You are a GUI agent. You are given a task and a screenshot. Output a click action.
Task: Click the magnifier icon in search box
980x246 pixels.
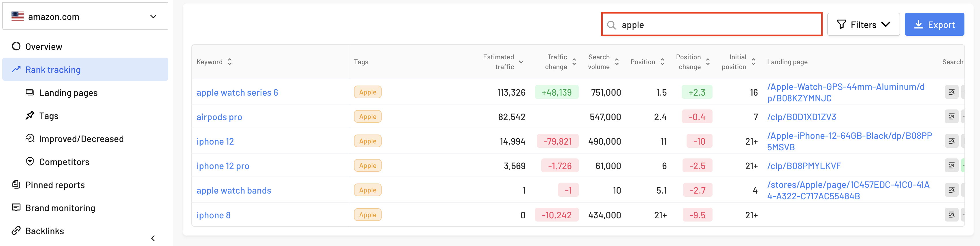click(x=611, y=25)
